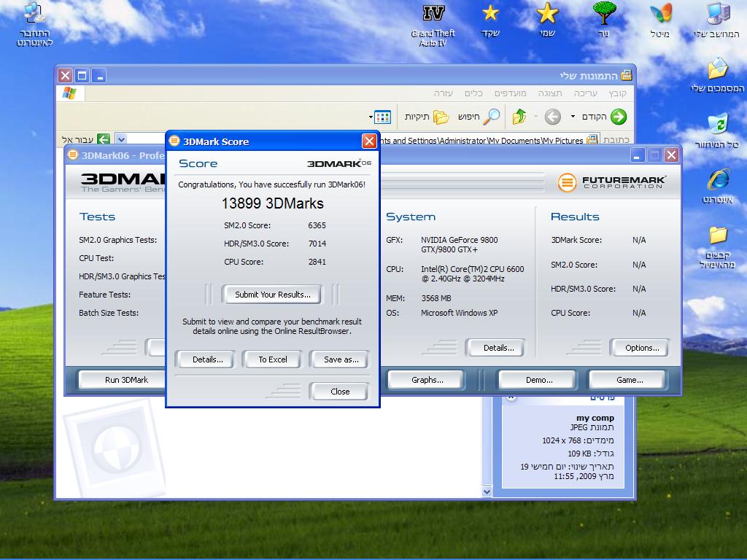Open the Views dropdown arrow in Explorer toolbar

pos(371,117)
